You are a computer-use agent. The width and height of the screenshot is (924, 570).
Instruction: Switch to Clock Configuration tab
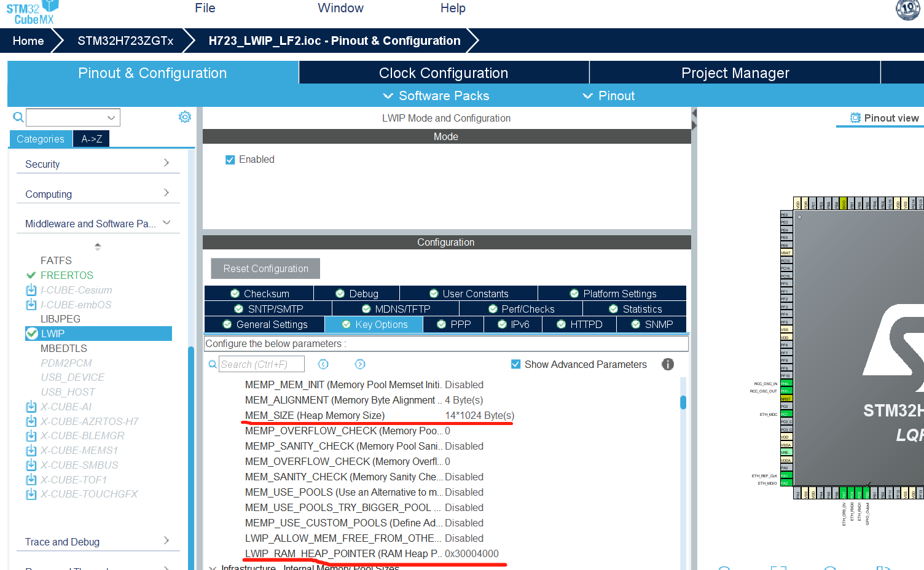coord(444,72)
